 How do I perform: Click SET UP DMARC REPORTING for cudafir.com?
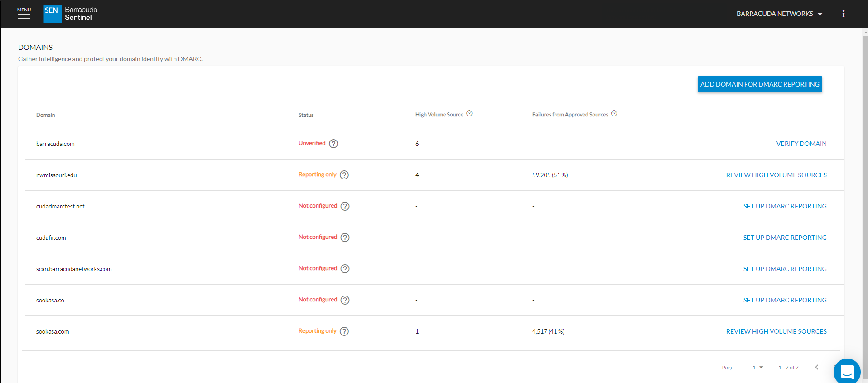click(785, 238)
